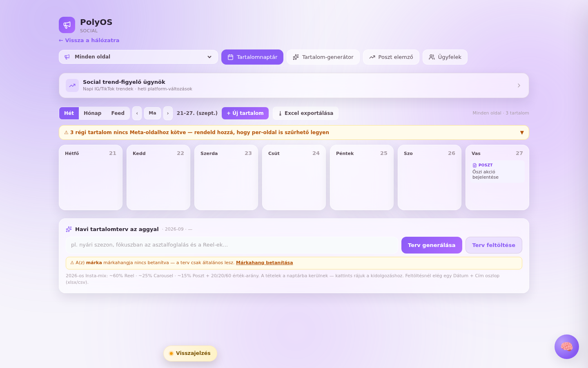Image resolution: width=588 pixels, height=368 pixels.
Task: Open the Őszi akció bejelentése post card
Action: 497,171
